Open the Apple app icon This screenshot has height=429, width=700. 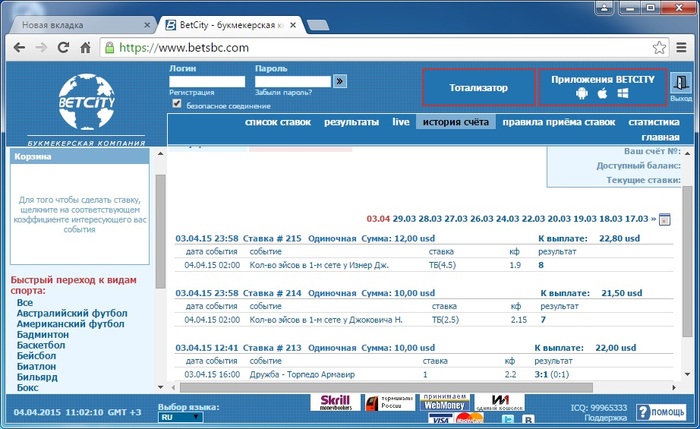tap(602, 93)
